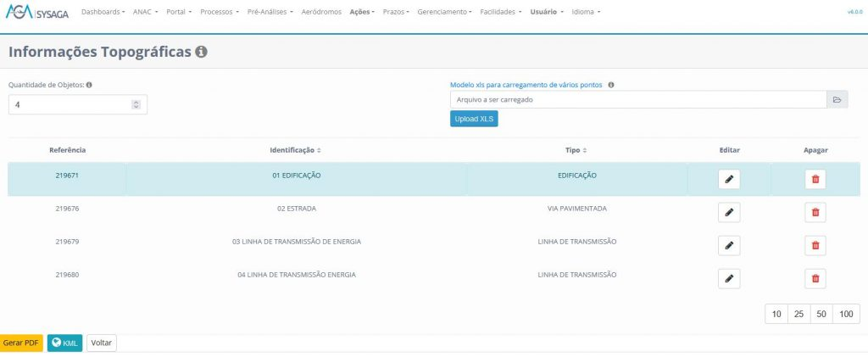Show 50 items per page
The image size is (868, 357).
coord(821,314)
